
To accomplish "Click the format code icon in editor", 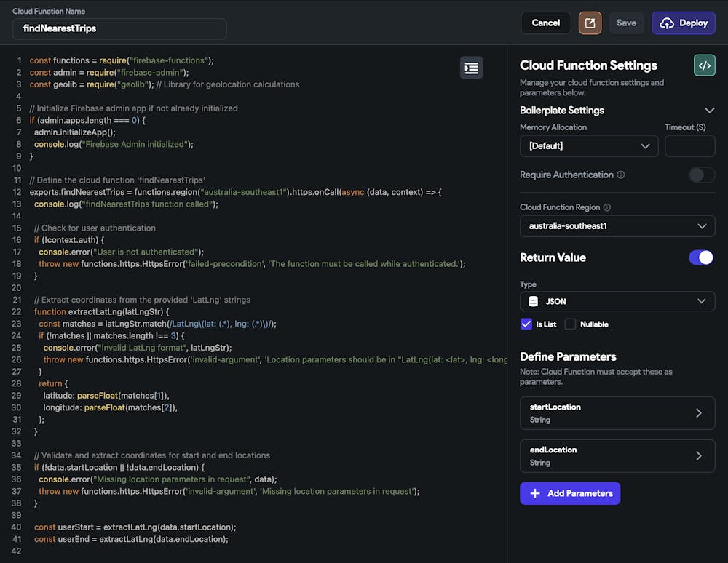I will [x=471, y=68].
